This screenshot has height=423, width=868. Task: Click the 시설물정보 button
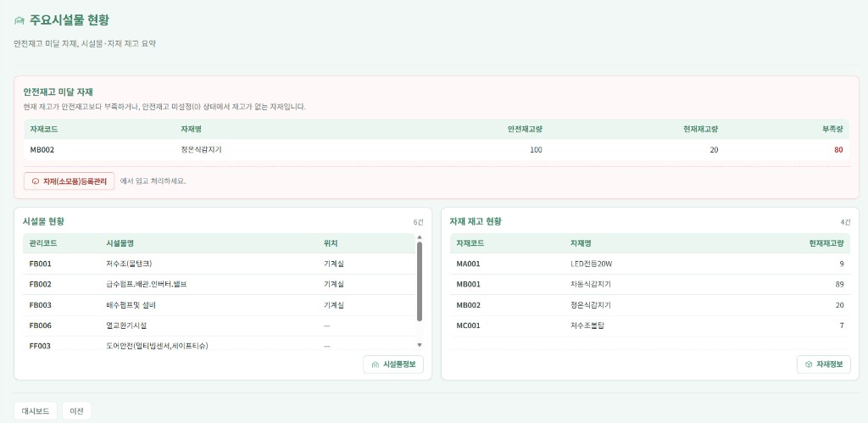[393, 365]
